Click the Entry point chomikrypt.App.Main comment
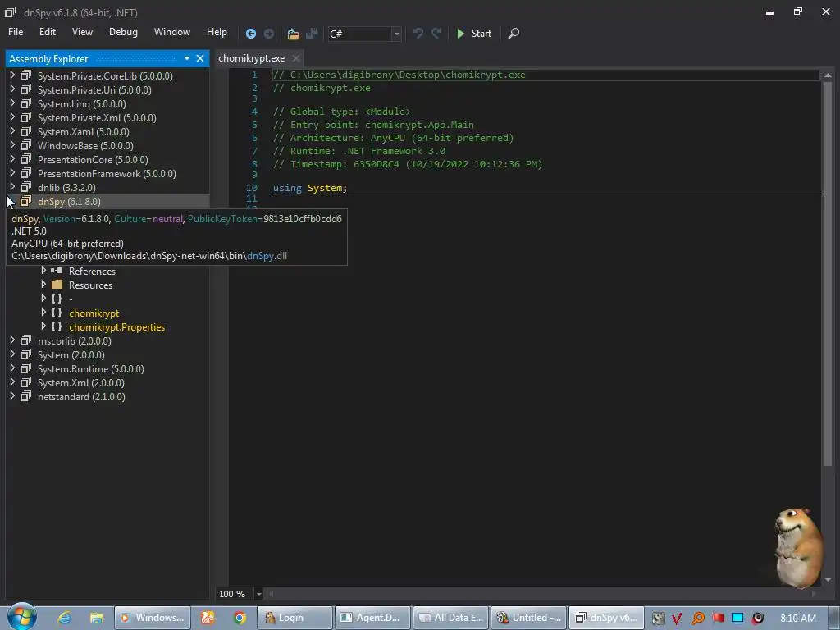The height and width of the screenshot is (630, 840). click(x=373, y=125)
